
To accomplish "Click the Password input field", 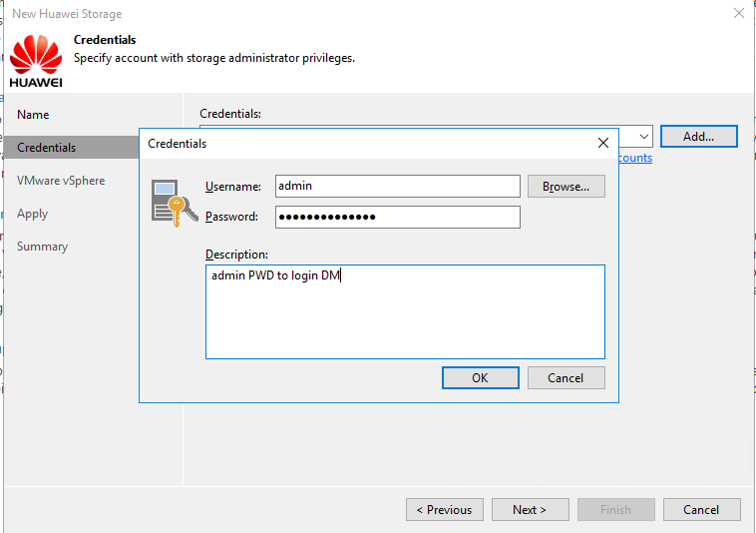I will (x=398, y=217).
